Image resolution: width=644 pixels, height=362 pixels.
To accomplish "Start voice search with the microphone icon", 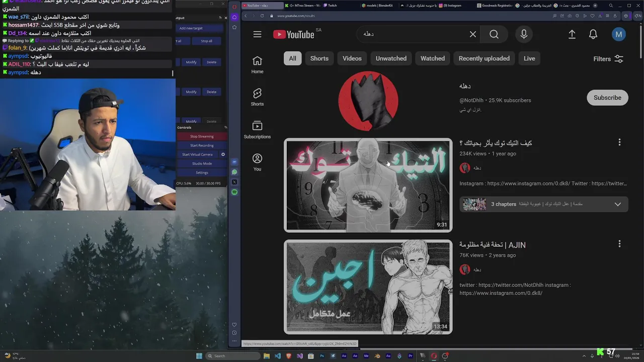I will click(524, 34).
